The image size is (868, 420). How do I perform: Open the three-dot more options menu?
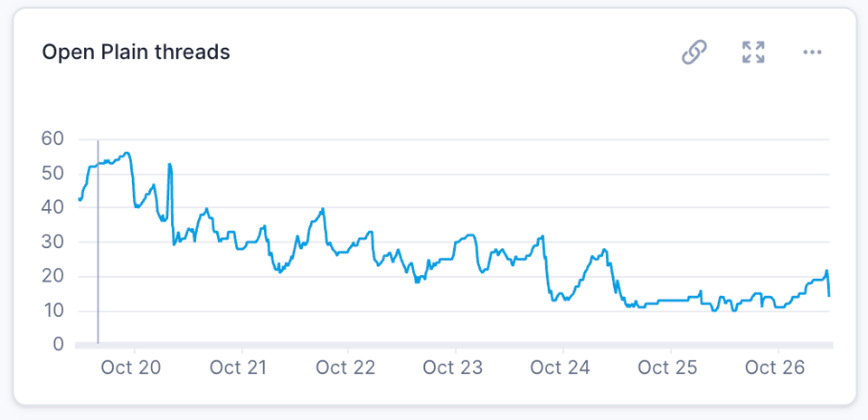coord(812,52)
